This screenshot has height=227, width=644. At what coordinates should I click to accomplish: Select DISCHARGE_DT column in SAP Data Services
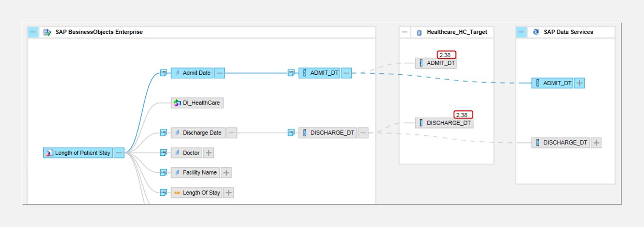[561, 143]
